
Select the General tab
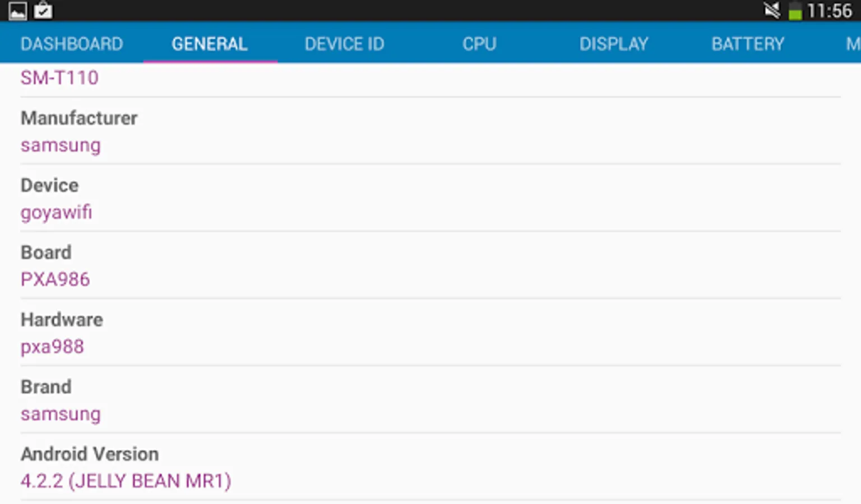210,44
